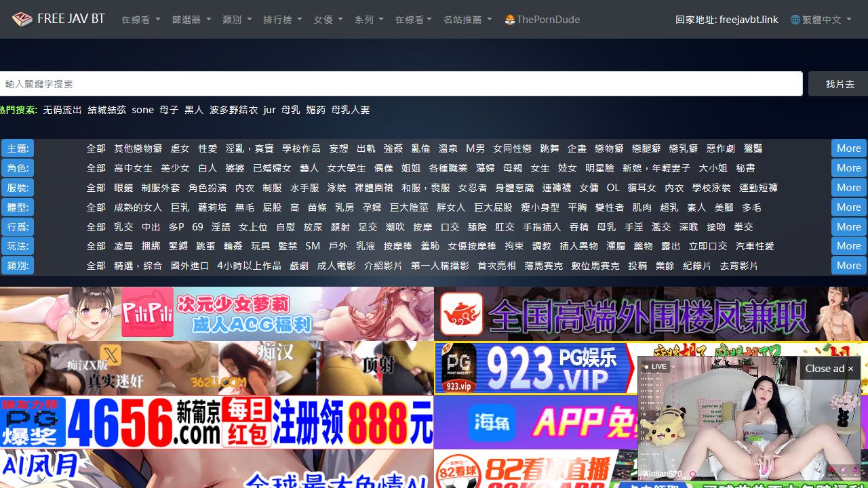The height and width of the screenshot is (488, 868).
Task: Click the FREE JAV BT site title
Action: point(71,19)
